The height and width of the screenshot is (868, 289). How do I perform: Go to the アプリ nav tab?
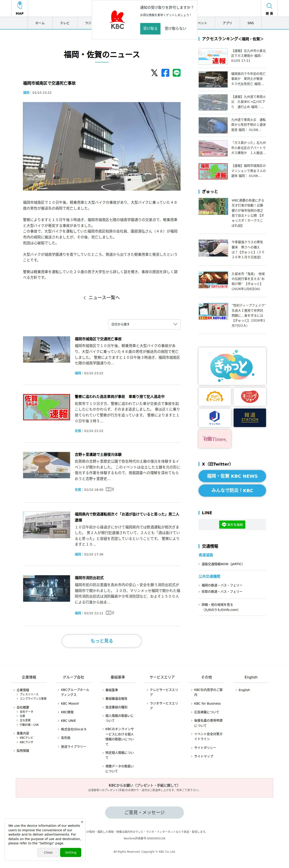coord(227,23)
